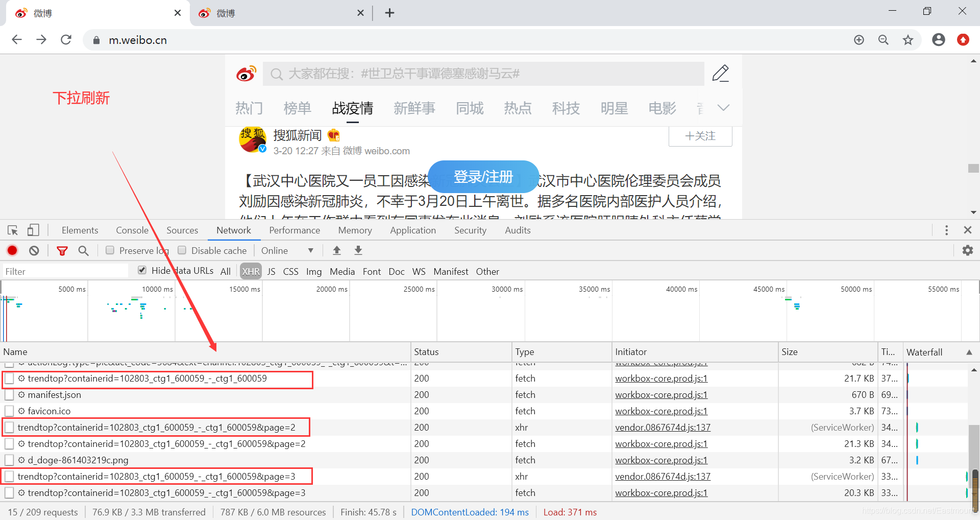Select the All request type filter
The width and height of the screenshot is (980, 520).
click(226, 271)
